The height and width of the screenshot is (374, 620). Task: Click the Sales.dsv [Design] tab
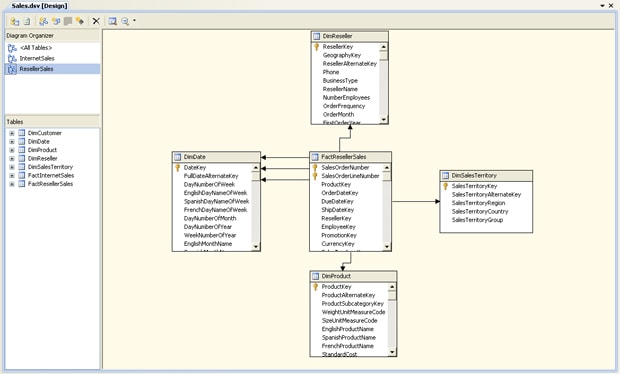(39, 6)
